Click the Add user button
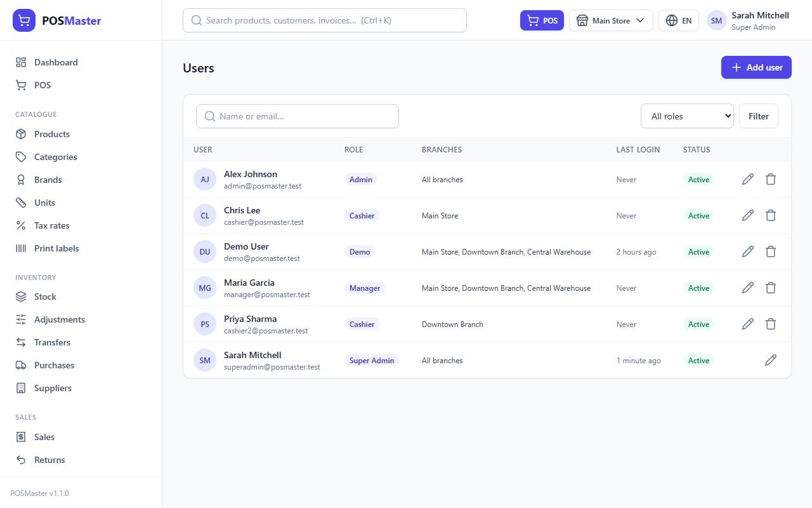 756,67
